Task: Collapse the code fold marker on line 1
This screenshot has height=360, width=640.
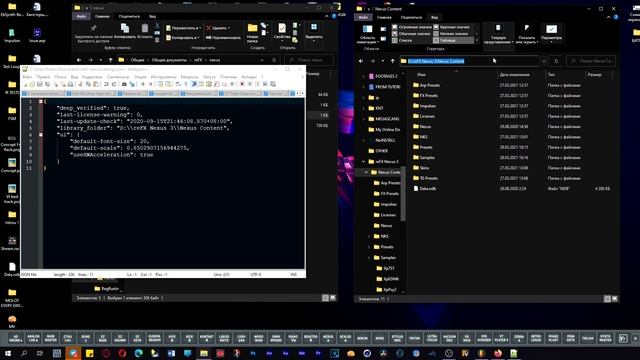Action: coord(41,101)
